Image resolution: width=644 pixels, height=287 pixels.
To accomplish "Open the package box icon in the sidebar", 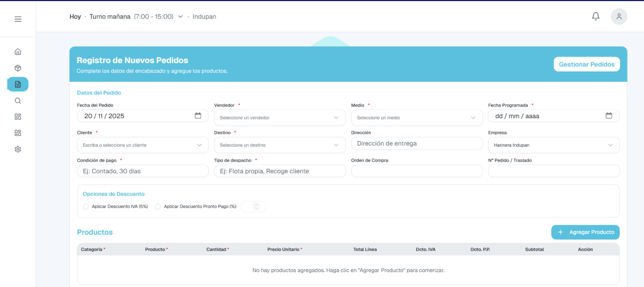I will (x=18, y=68).
